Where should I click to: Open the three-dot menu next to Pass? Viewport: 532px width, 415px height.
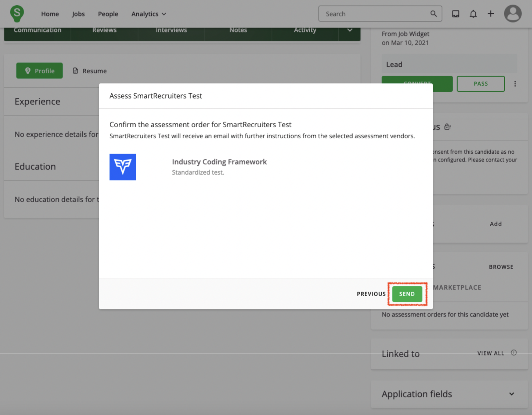pyautogui.click(x=515, y=84)
